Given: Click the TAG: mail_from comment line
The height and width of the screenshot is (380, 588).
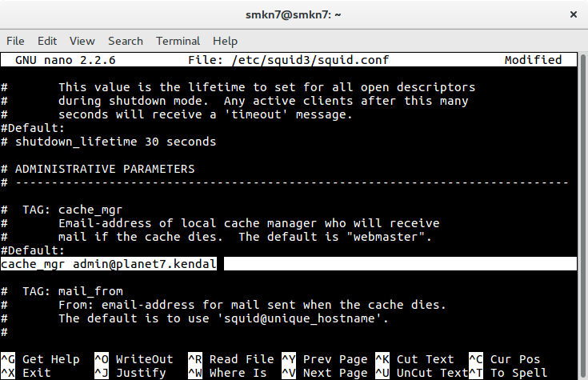Looking at the screenshot, I should coord(62,291).
